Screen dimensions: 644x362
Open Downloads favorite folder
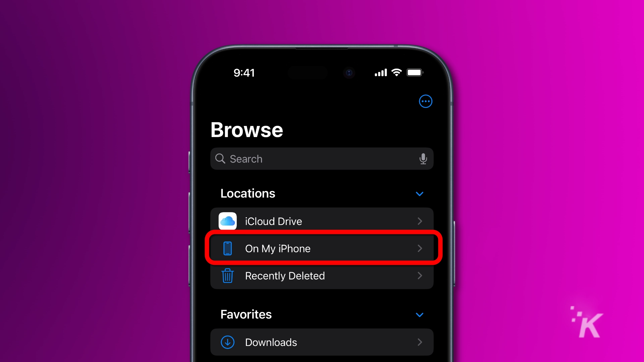[322, 342]
